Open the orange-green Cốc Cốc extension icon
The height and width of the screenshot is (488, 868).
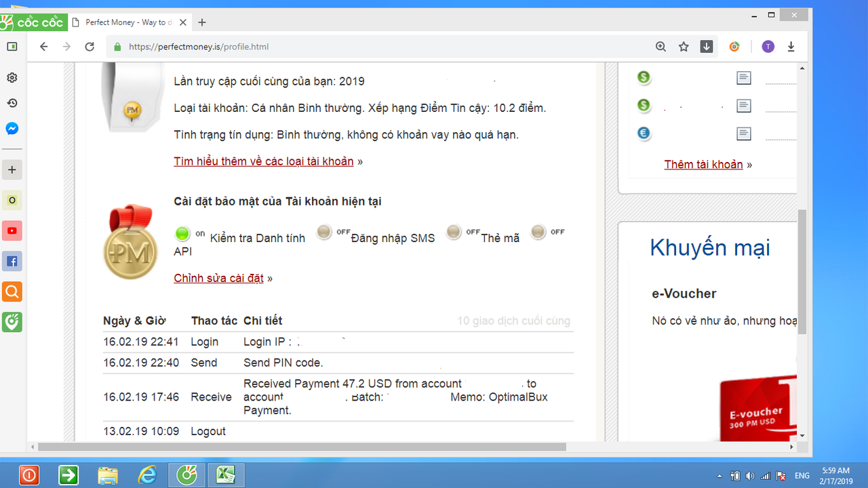point(734,47)
